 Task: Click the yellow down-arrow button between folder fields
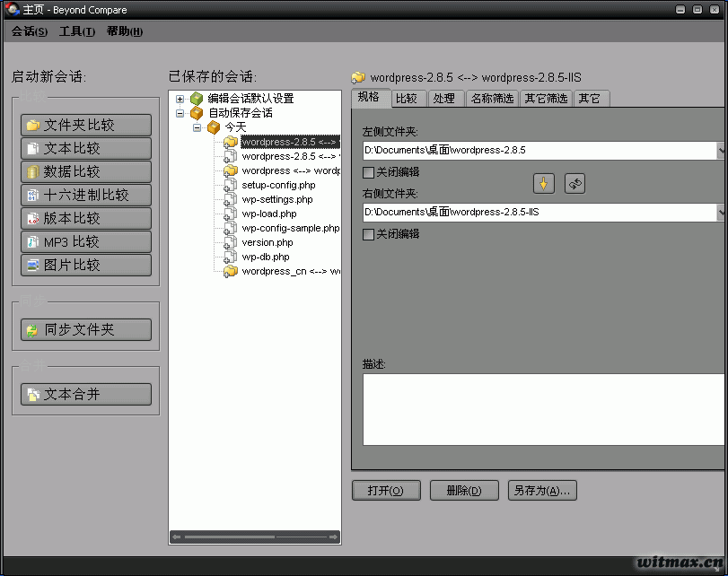pyautogui.click(x=544, y=184)
